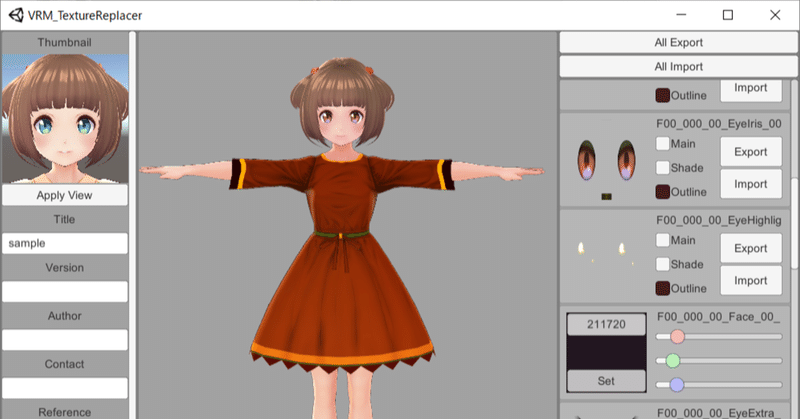Click the Reference label in left panel
The width and height of the screenshot is (800, 419).
click(x=64, y=412)
